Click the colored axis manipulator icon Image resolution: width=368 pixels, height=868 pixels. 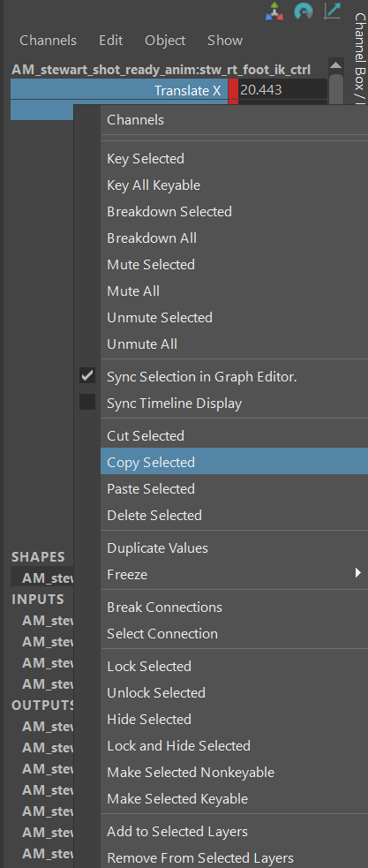tap(274, 11)
